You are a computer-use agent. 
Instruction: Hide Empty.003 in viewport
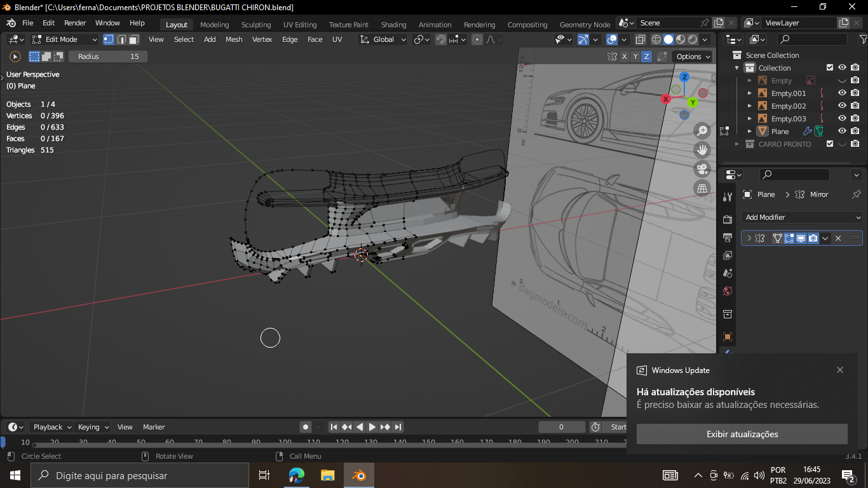pos(842,119)
